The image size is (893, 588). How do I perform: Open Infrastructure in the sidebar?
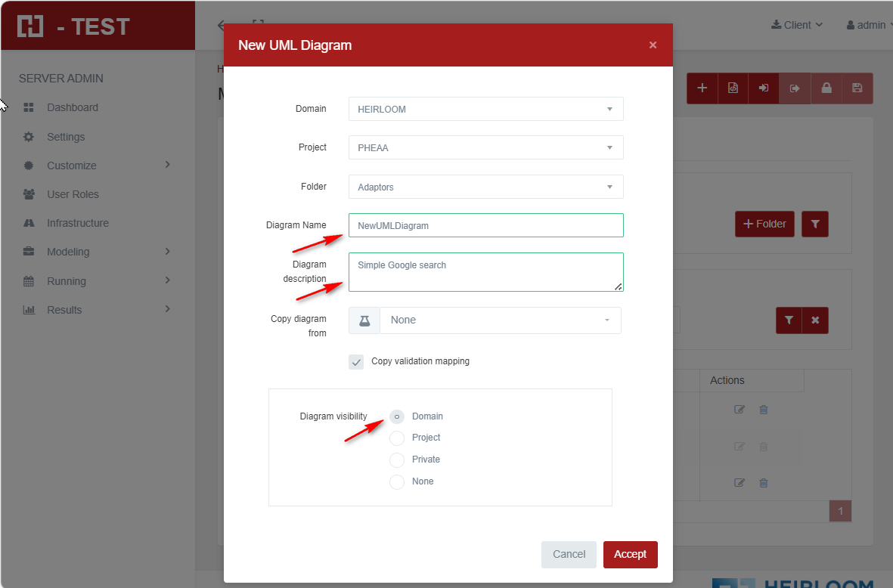(x=77, y=223)
